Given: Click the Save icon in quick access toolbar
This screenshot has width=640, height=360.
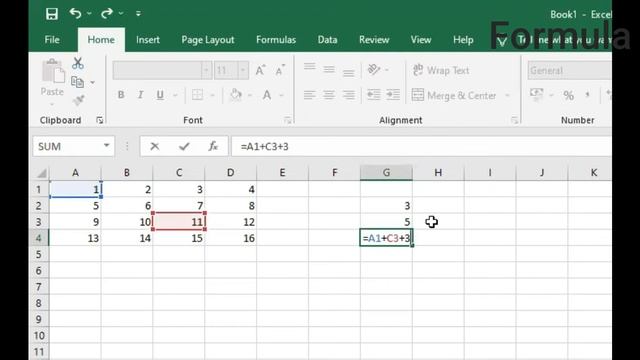Looking at the screenshot, I should point(52,14).
